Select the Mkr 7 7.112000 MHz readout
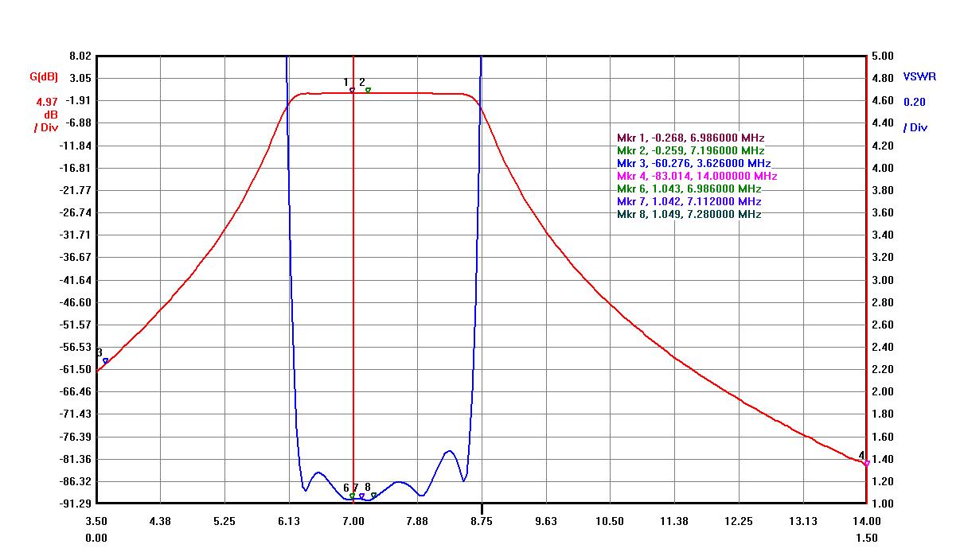 [689, 201]
